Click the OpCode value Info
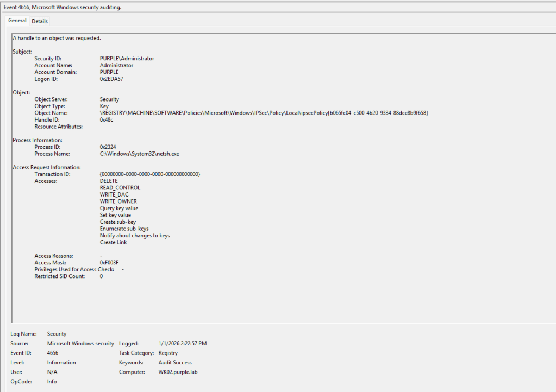This screenshot has height=392, width=556. pyautogui.click(x=52, y=382)
